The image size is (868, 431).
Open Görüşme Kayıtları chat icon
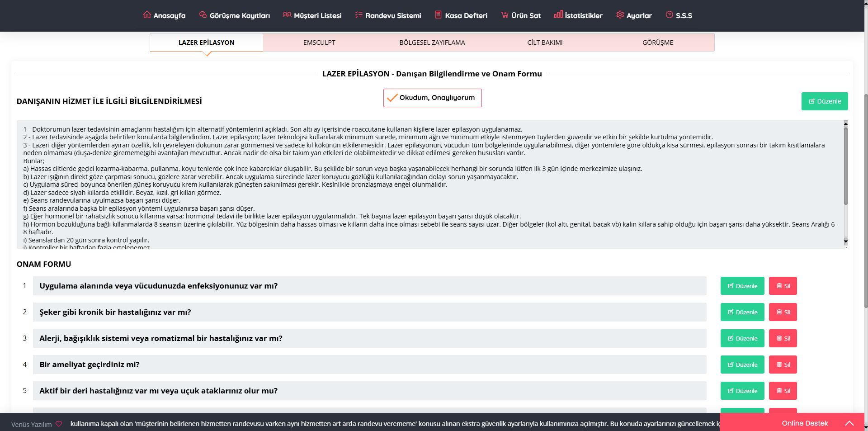tap(203, 14)
